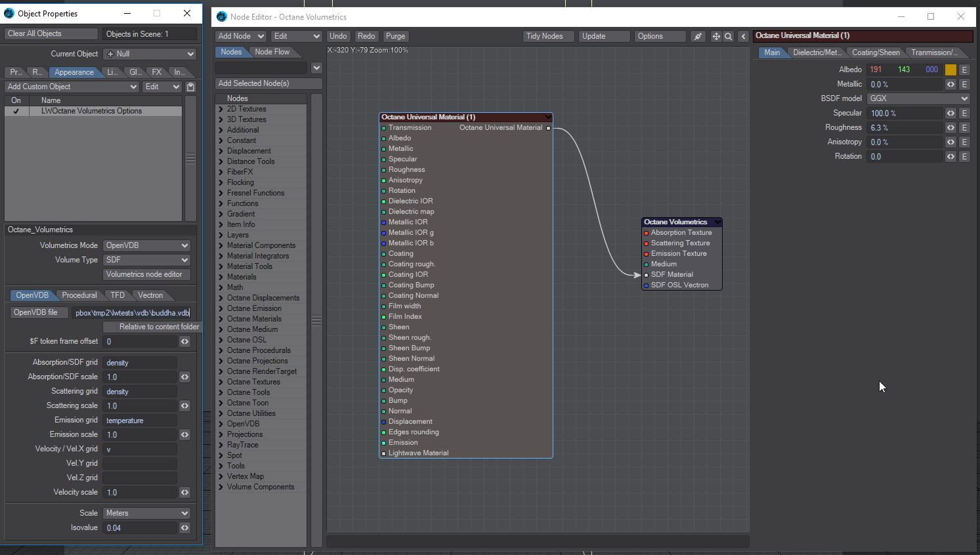
Task: Click the OpenVDB file path field
Action: (131, 312)
